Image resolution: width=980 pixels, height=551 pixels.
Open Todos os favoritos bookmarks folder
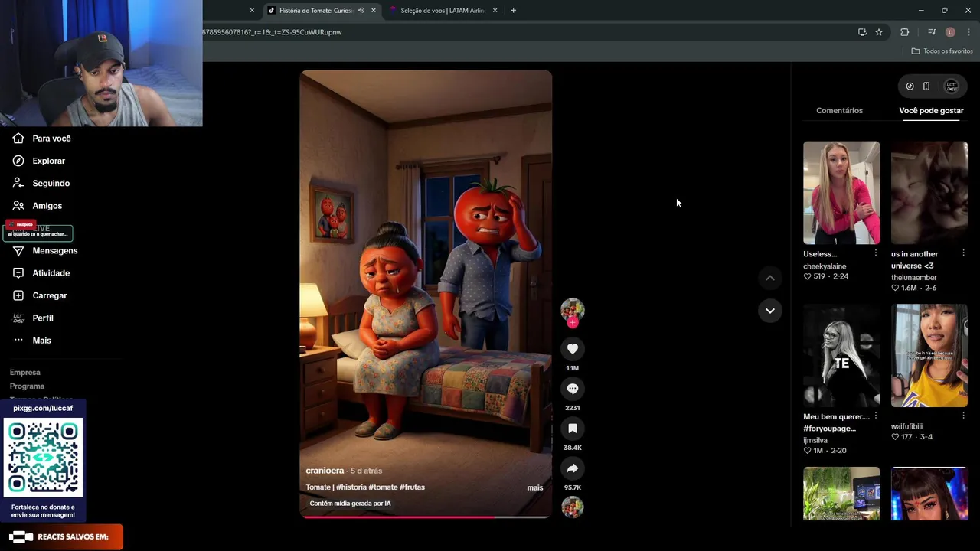[942, 51]
